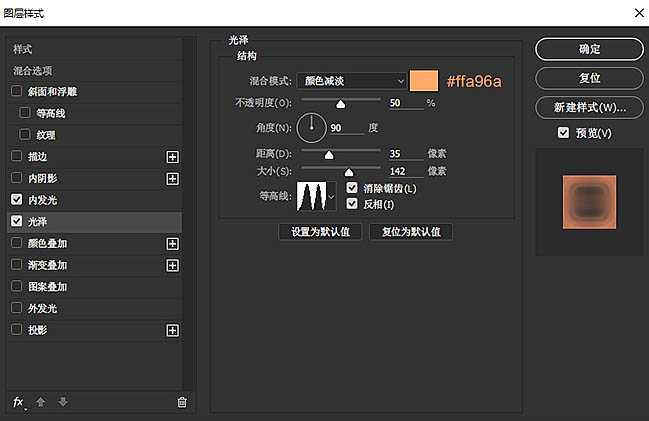This screenshot has height=421, width=649.
Task: Add another 颜色叠加 effect with plus icon
Action: (x=172, y=244)
